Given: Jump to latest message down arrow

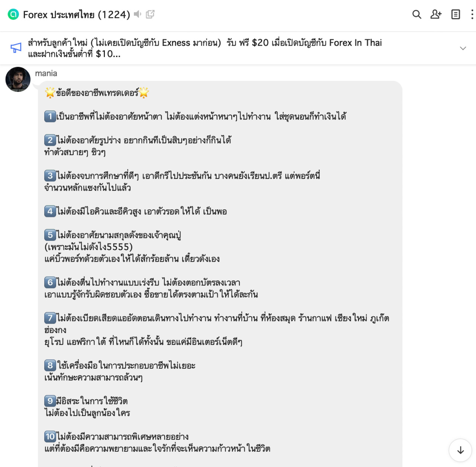Looking at the screenshot, I should click(460, 450).
